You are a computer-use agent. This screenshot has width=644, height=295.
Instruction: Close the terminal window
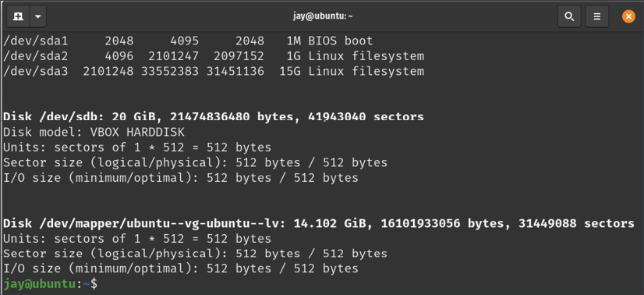click(x=628, y=16)
